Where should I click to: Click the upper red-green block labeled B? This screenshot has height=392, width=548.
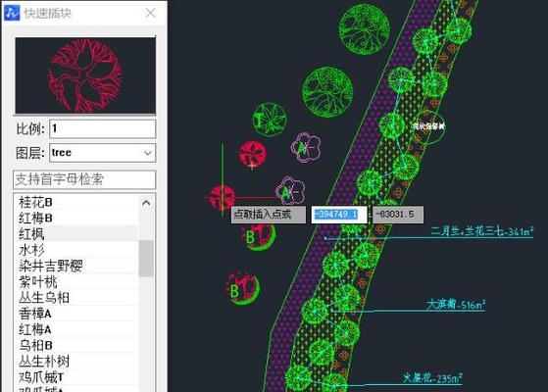[x=259, y=236]
